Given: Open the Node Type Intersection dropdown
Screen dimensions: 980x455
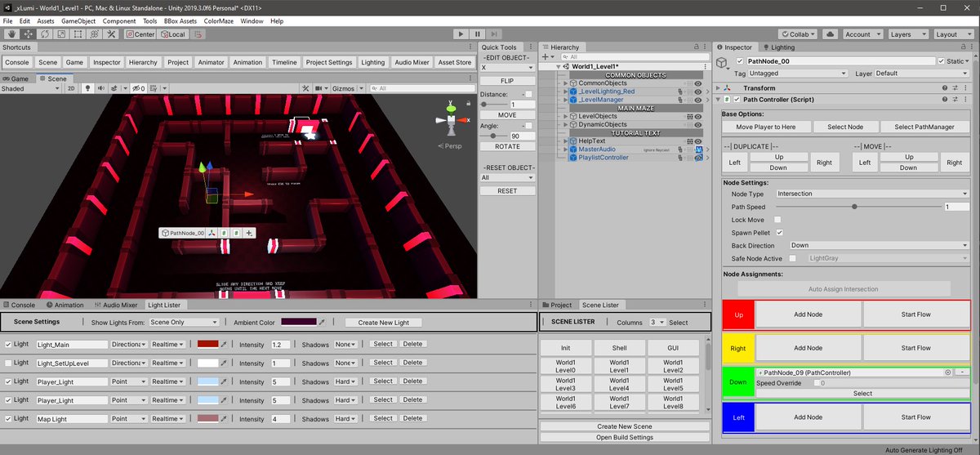Looking at the screenshot, I should click(x=871, y=194).
